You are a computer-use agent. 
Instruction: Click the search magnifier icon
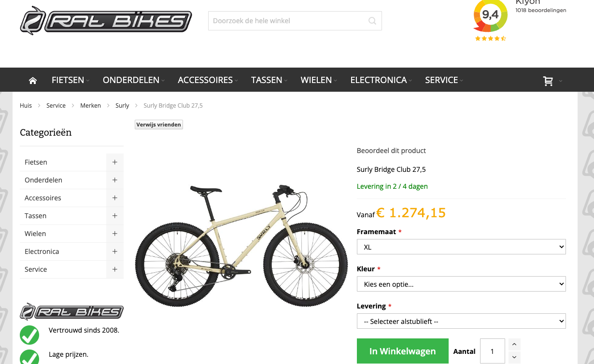[x=372, y=21]
